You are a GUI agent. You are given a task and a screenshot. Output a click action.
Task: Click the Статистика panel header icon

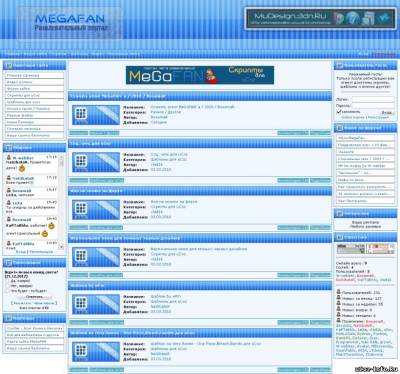coord(340,237)
